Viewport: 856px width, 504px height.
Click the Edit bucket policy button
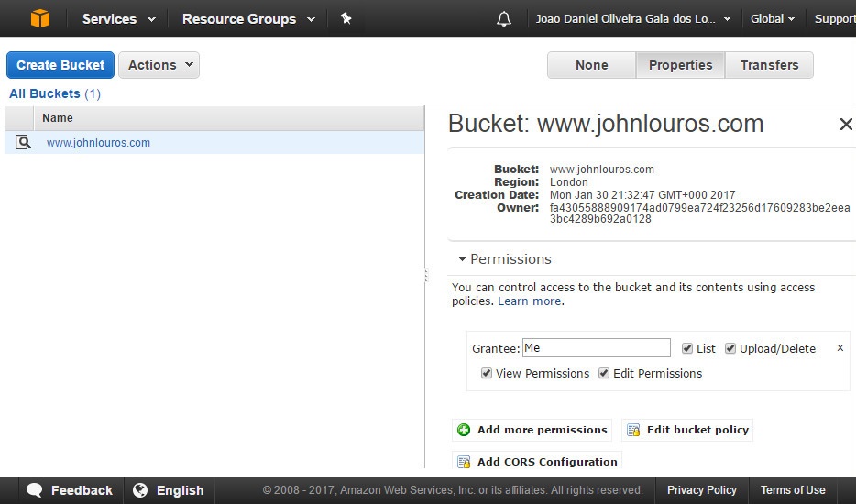point(688,430)
